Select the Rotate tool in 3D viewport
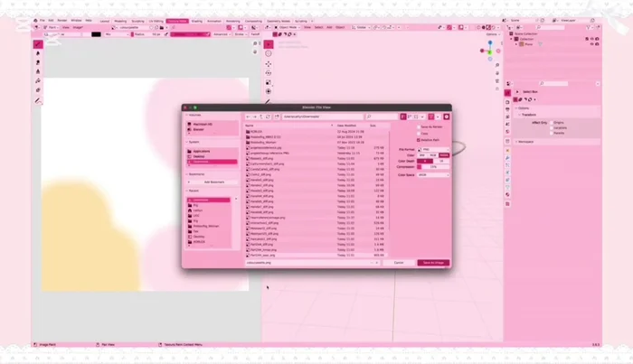Screen dimensions: 633x364 [269, 73]
